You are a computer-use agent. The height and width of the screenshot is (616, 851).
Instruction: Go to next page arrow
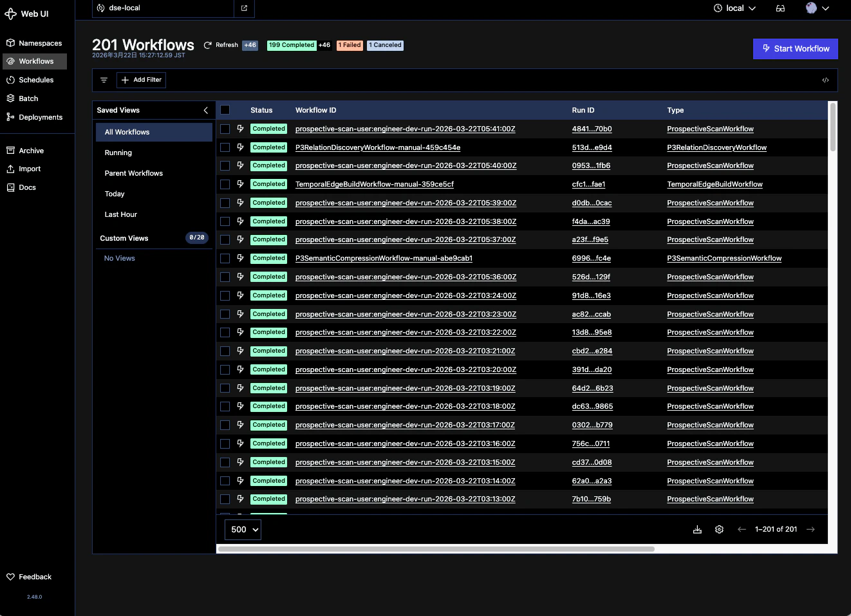tap(810, 530)
